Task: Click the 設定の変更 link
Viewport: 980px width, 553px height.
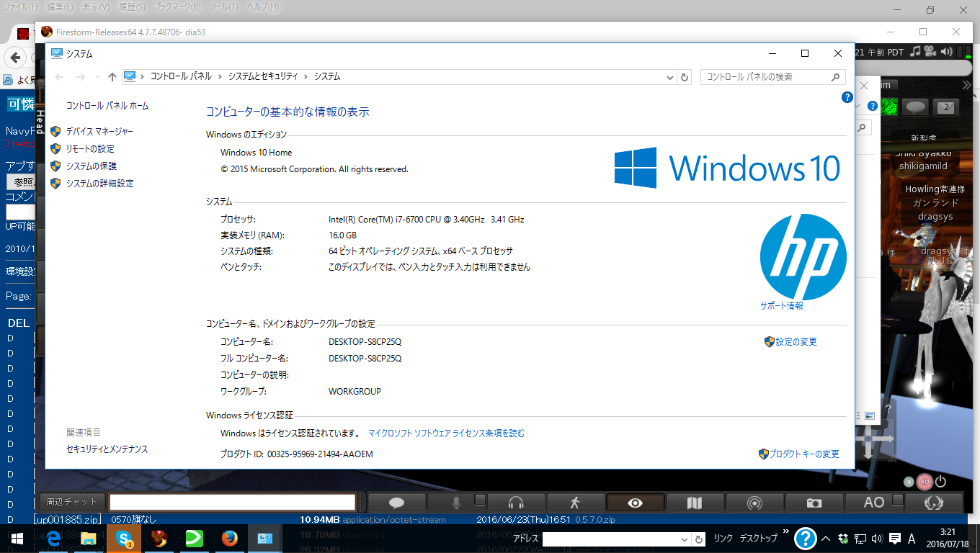Action: point(796,342)
